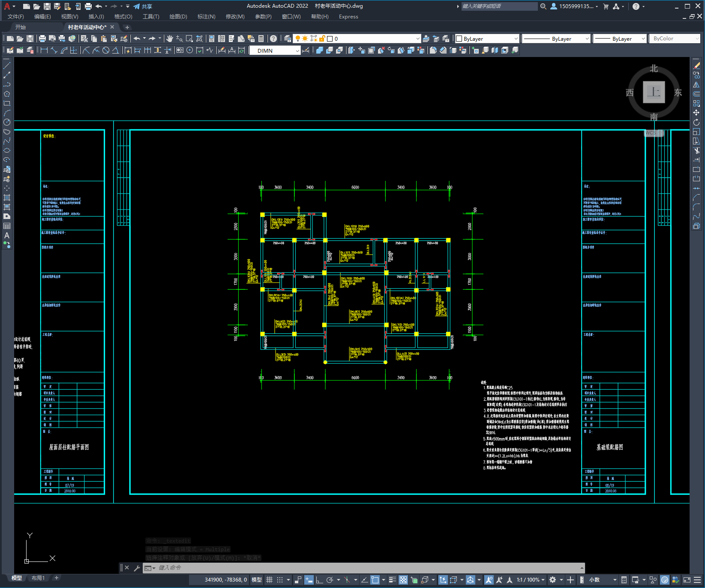Toggle annotation visibility in status bar
Viewport: 705px width, 588px height.
pyautogui.click(x=489, y=579)
